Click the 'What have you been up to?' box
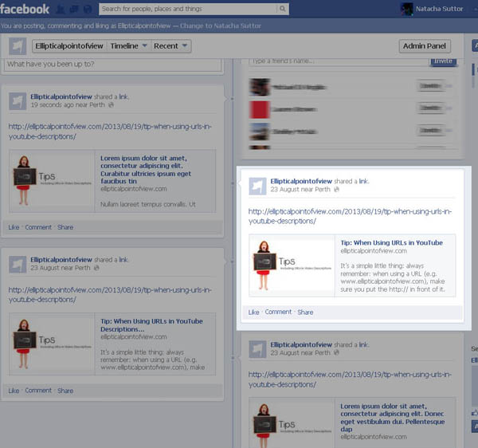This screenshot has width=478, height=448. click(x=113, y=65)
